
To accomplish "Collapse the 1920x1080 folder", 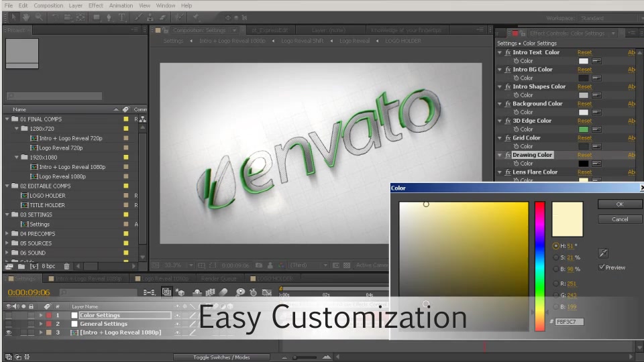I will (17, 157).
